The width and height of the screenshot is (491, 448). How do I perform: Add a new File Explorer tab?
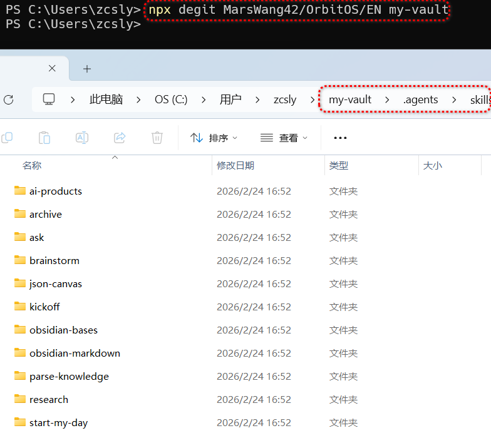pyautogui.click(x=87, y=69)
